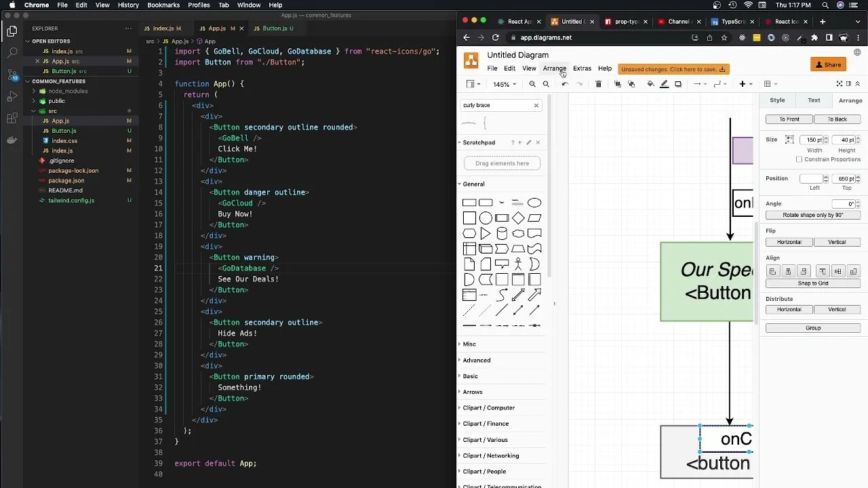This screenshot has height=488, width=868.
Task: Expand the Arrows shapes category
Action: pyautogui.click(x=473, y=392)
